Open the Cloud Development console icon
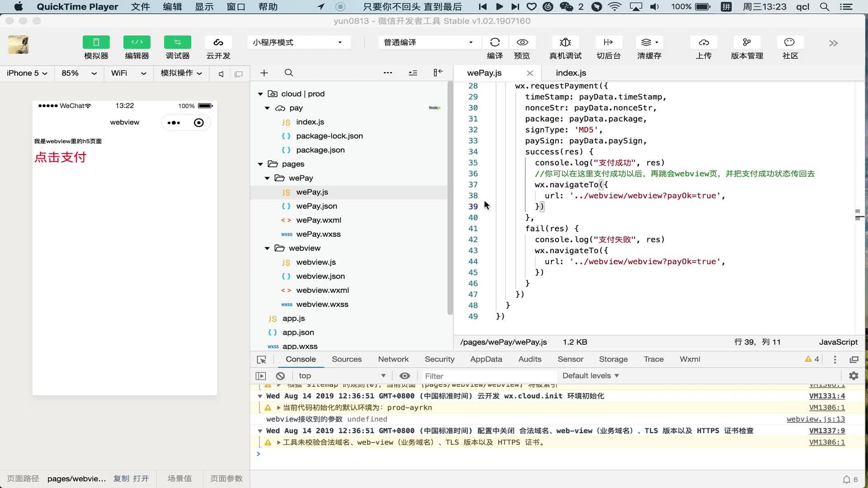Image resolution: width=868 pixels, height=488 pixels. (x=218, y=42)
